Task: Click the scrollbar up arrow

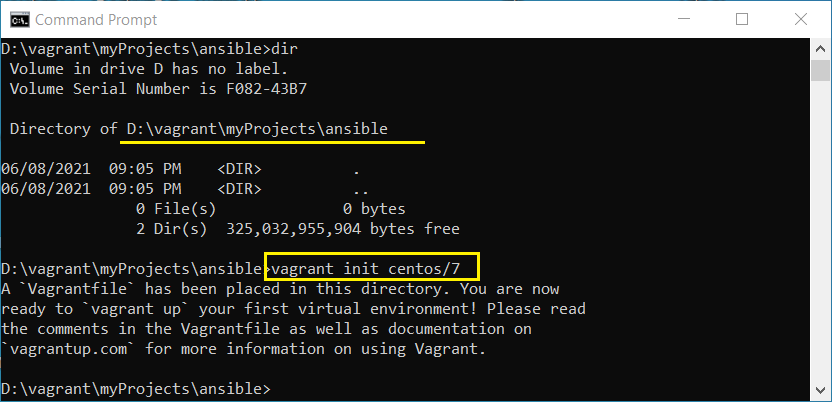Action: (x=820, y=49)
